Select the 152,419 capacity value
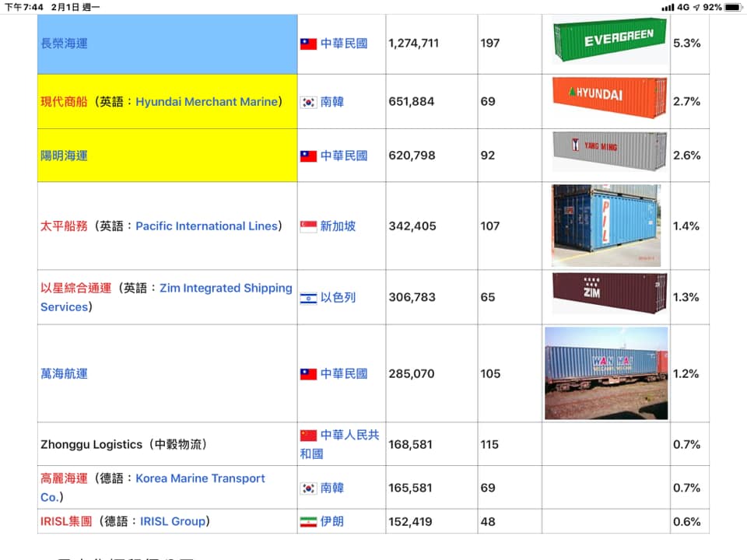The height and width of the screenshot is (560, 747). click(411, 521)
